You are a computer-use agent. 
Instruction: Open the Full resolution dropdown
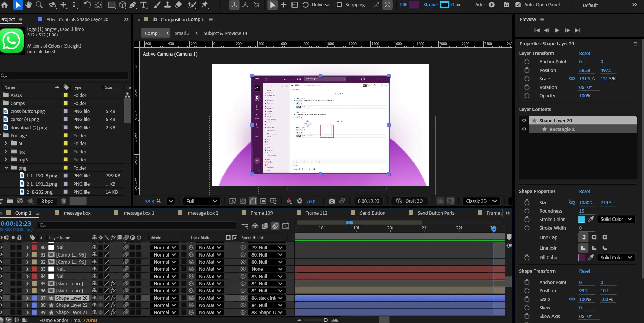click(201, 201)
